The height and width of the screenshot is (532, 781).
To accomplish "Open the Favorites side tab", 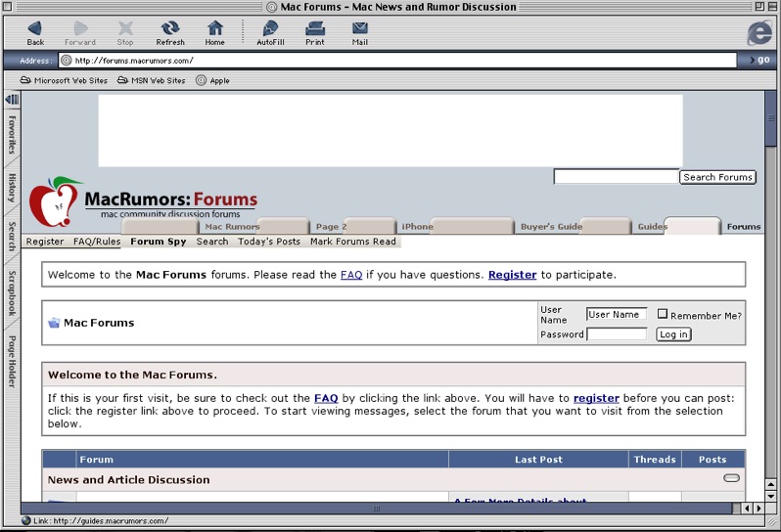I will (12, 134).
